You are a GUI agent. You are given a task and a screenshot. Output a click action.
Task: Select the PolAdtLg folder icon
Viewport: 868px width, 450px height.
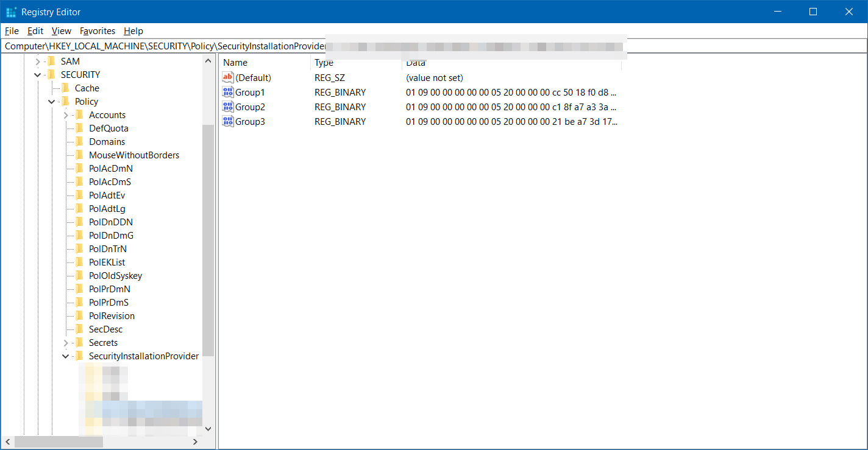click(79, 209)
